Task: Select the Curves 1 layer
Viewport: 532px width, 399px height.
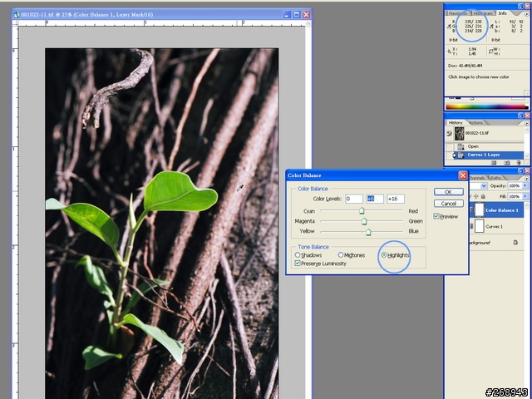Action: point(497,226)
